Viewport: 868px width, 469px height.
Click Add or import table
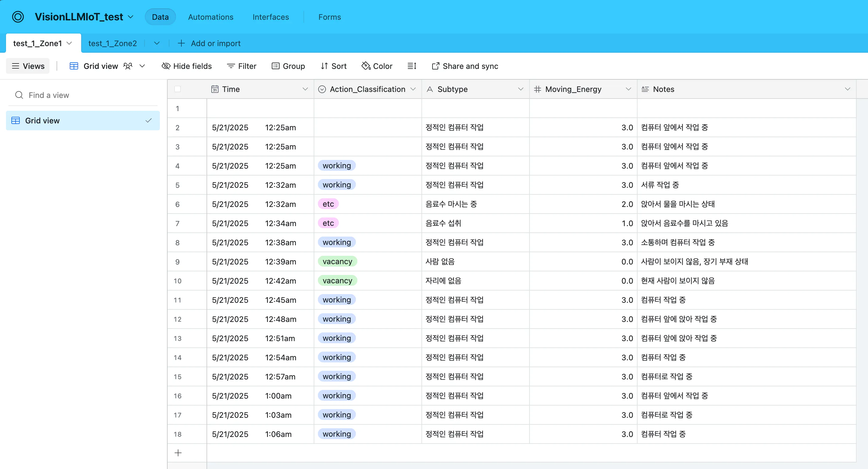(x=209, y=43)
